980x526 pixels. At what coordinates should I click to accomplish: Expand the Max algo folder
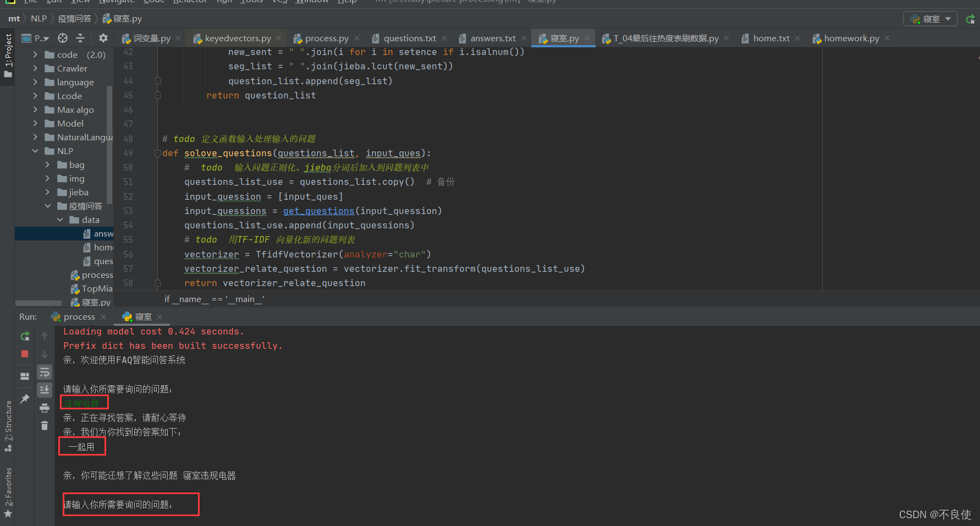[35, 109]
